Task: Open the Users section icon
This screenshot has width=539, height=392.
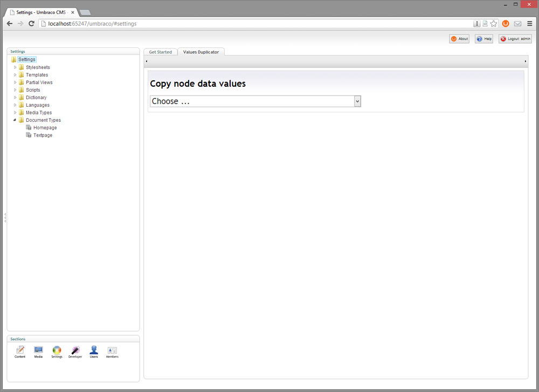Action: (94, 350)
